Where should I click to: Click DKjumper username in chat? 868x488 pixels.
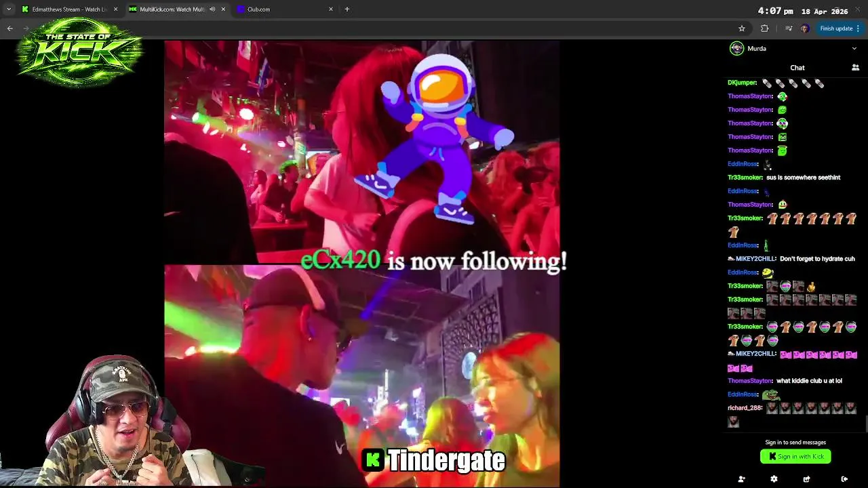(743, 83)
